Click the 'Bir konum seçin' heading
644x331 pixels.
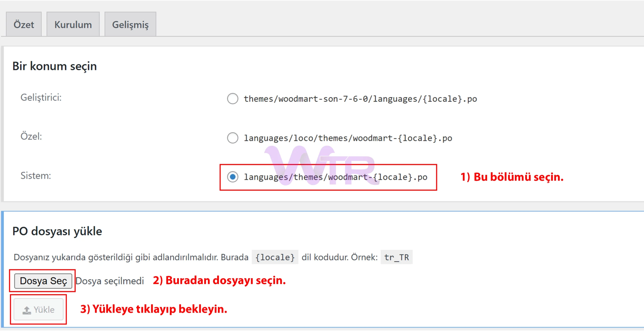[x=55, y=66]
